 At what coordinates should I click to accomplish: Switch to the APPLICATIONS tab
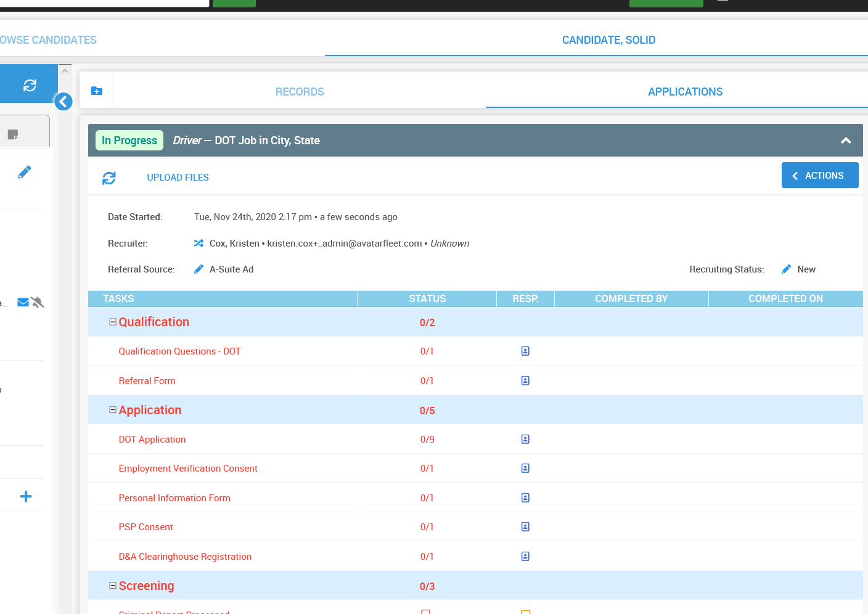coord(685,92)
